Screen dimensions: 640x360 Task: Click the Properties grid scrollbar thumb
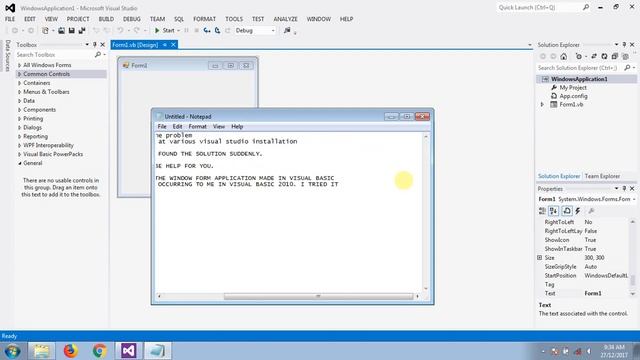point(633,280)
